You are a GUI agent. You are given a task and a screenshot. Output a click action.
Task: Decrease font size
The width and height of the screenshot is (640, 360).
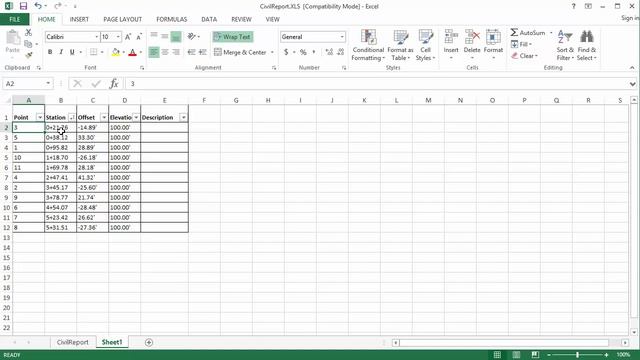point(139,37)
